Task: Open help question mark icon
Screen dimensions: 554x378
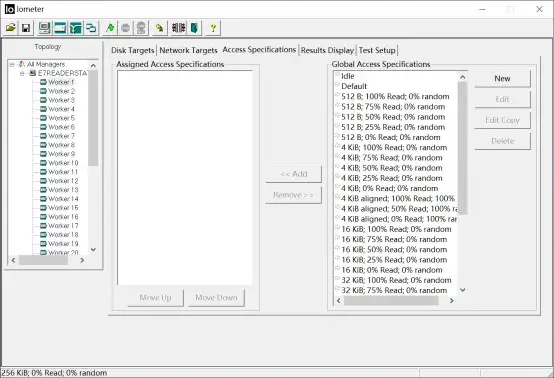Action: tap(213, 28)
